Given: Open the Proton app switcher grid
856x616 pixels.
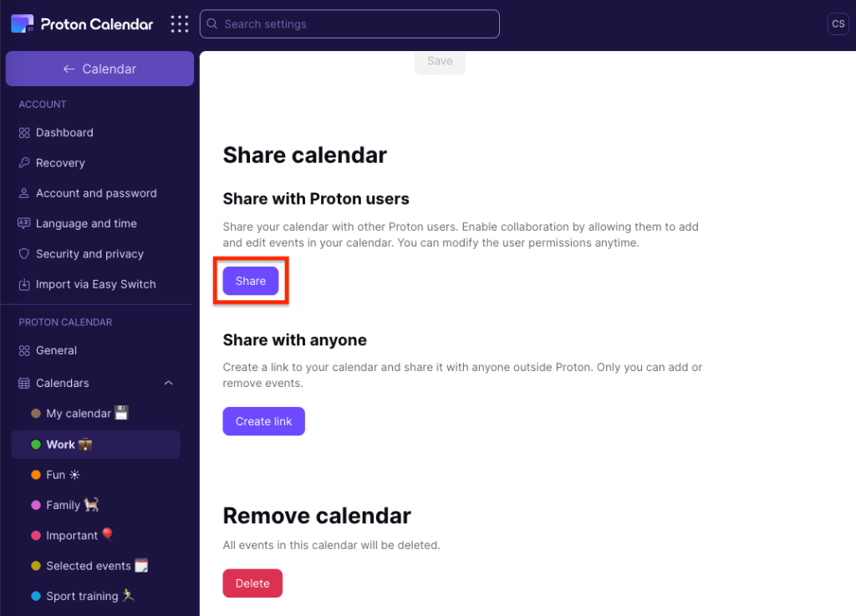Looking at the screenshot, I should [x=179, y=23].
